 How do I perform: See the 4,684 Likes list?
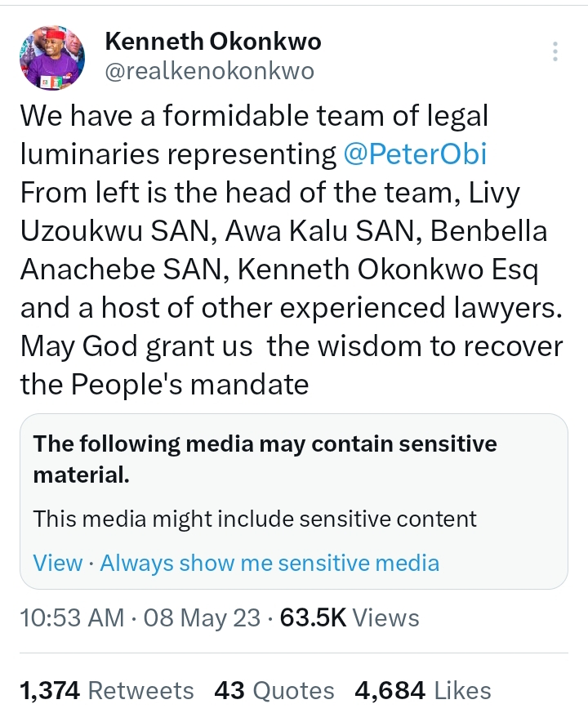(x=422, y=691)
